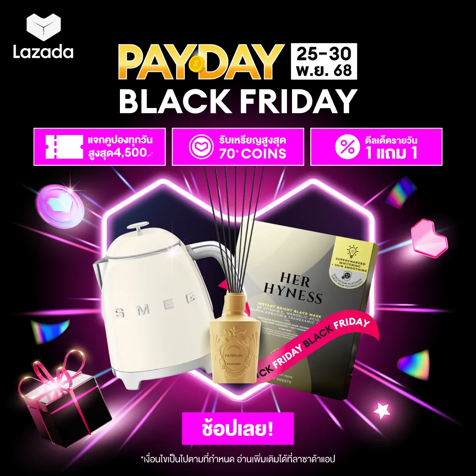Click the pink ช้อปเลย! shop now button
Image resolution: width=476 pixels, height=476 pixels.
click(238, 428)
